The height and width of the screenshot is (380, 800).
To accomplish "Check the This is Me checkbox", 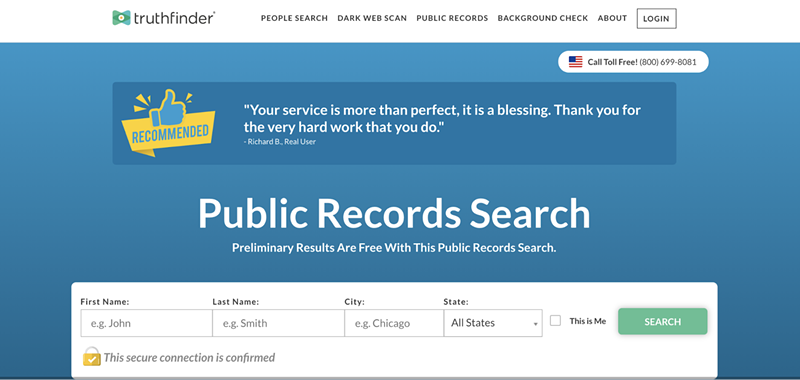I will tap(556, 321).
